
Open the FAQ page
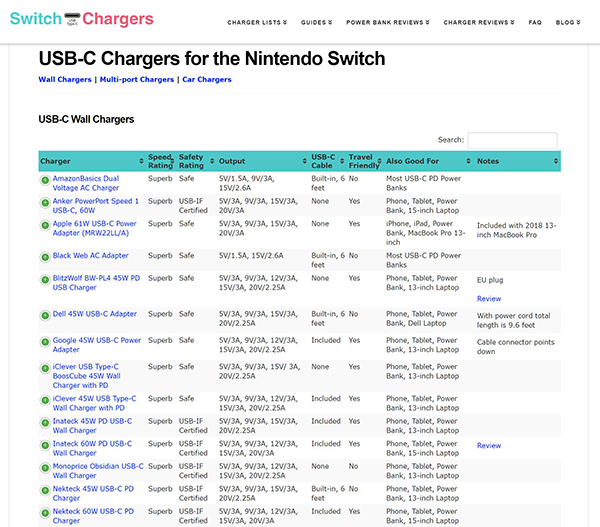coord(535,23)
